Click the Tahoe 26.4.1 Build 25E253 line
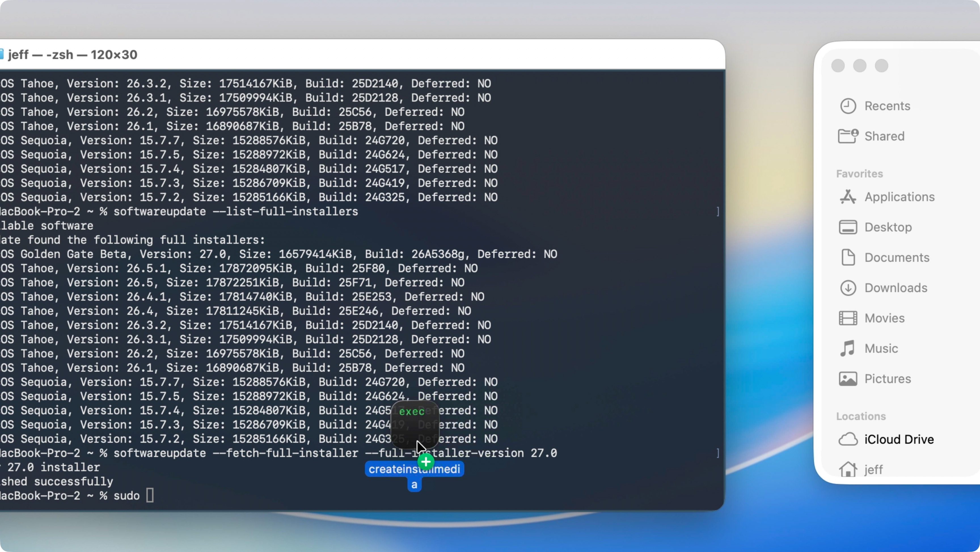The image size is (980, 552). pyautogui.click(x=242, y=297)
